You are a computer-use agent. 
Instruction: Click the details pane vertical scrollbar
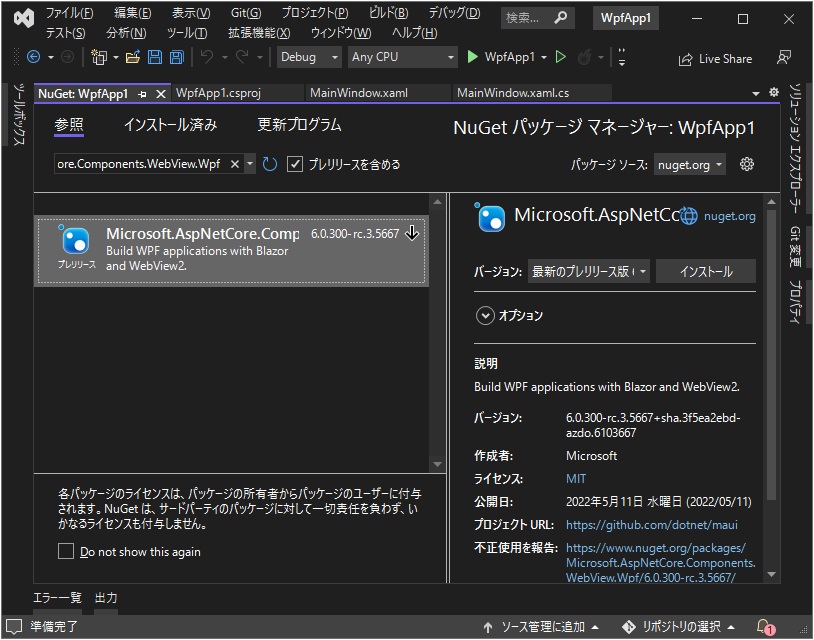(x=771, y=355)
